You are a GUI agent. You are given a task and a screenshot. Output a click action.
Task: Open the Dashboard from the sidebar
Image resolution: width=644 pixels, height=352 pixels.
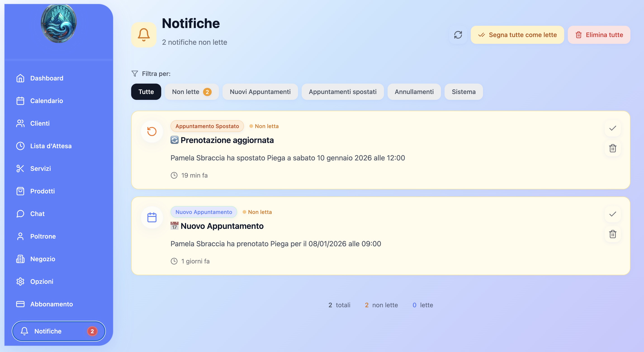tap(47, 78)
